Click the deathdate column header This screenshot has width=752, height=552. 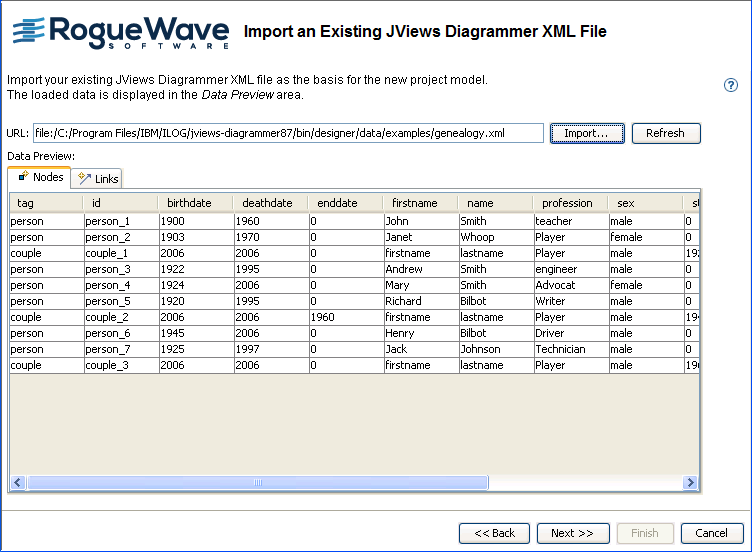[267, 203]
